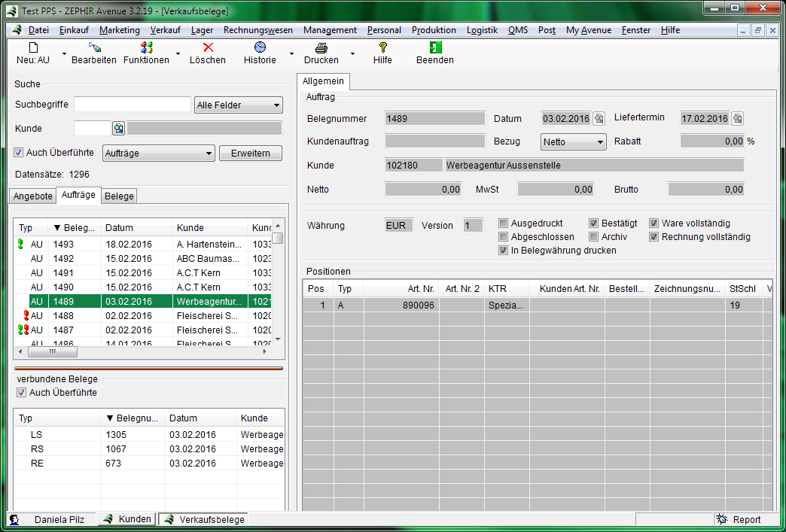Open the Alle Felder dropdown

[x=238, y=105]
